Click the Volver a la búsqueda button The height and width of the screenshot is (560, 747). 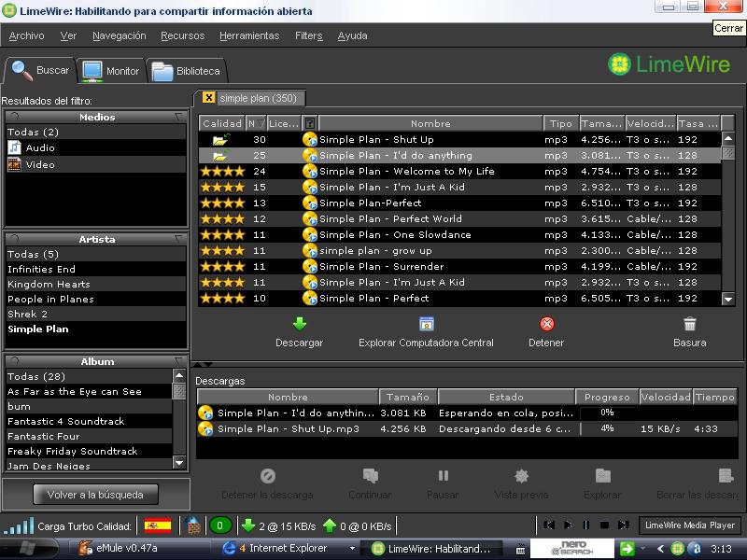(95, 495)
